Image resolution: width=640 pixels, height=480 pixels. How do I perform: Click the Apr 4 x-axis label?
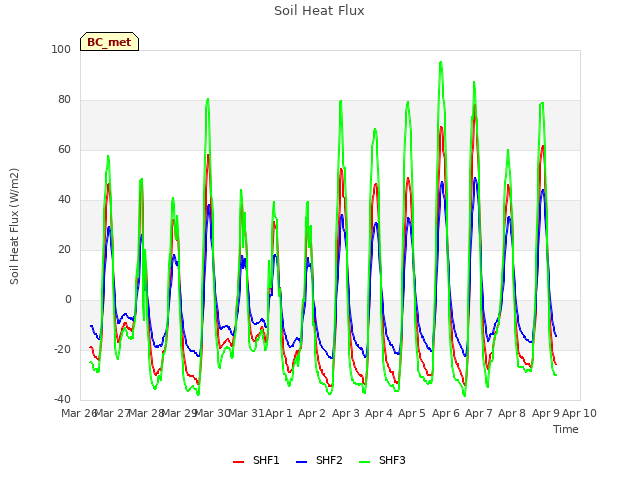(379, 413)
